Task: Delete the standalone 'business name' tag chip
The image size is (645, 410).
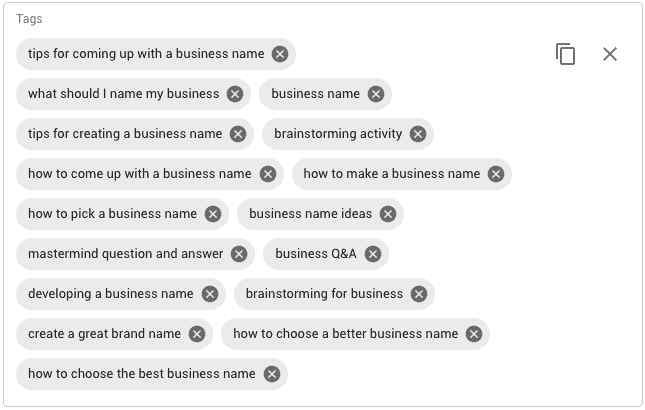Action: pyautogui.click(x=376, y=94)
